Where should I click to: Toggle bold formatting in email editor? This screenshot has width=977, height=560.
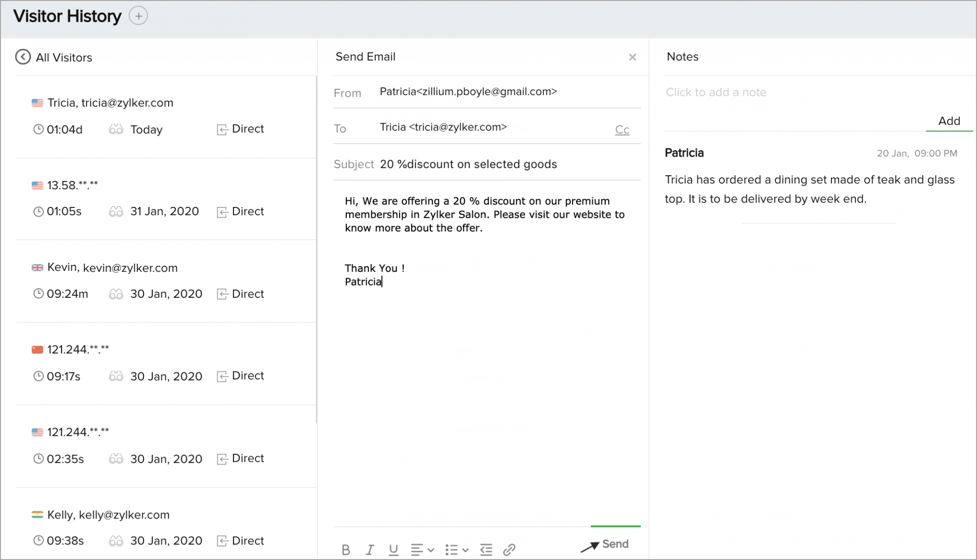346,550
